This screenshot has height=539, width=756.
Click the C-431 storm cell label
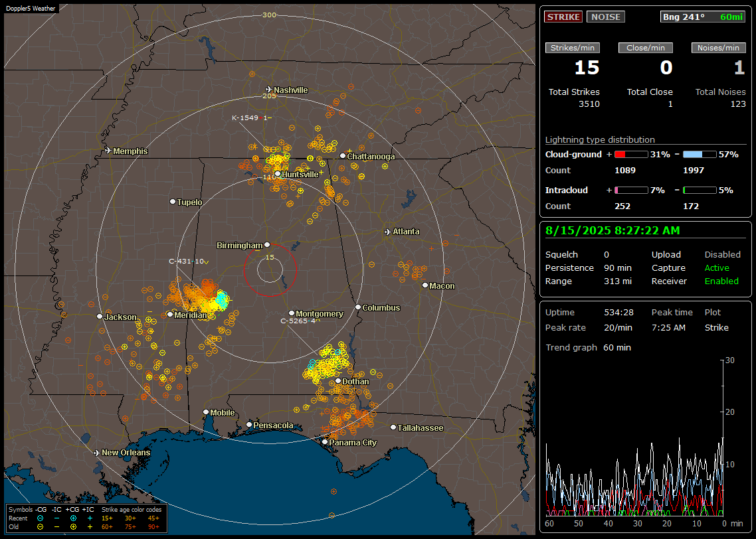[189, 261]
